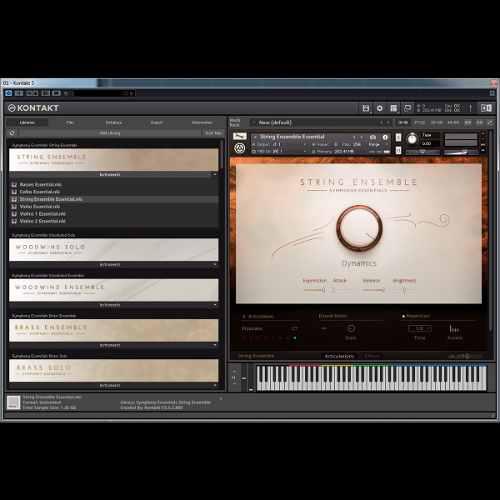500x500 pixels.
Task: Click the Tune knob in instrument header
Action: click(412, 139)
